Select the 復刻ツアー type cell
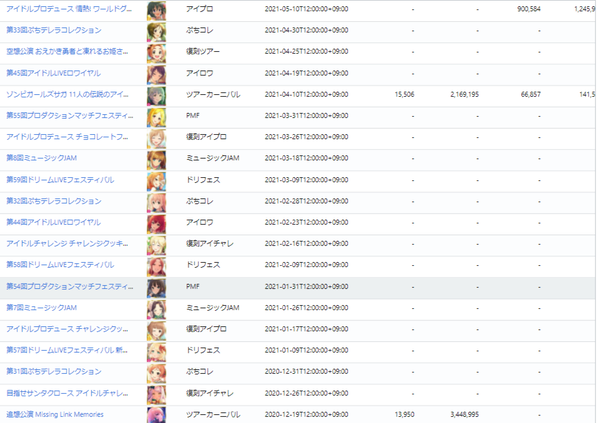The width and height of the screenshot is (600, 423). point(203,51)
